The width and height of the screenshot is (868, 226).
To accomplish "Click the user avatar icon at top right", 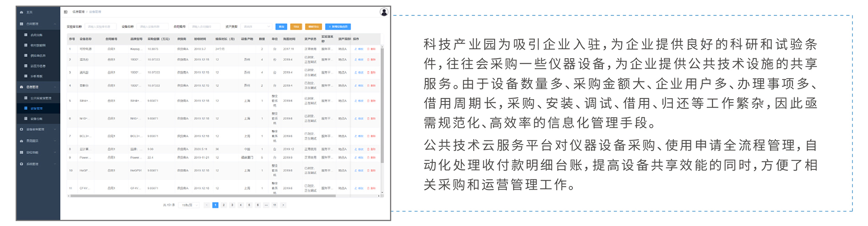I will pyautogui.click(x=384, y=12).
